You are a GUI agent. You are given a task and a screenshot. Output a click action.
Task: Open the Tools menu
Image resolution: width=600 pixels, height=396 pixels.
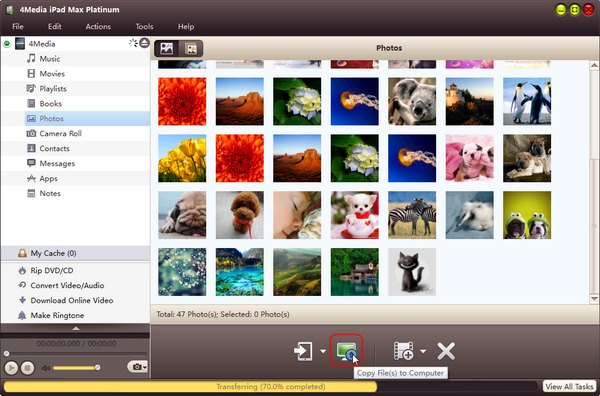(x=144, y=26)
